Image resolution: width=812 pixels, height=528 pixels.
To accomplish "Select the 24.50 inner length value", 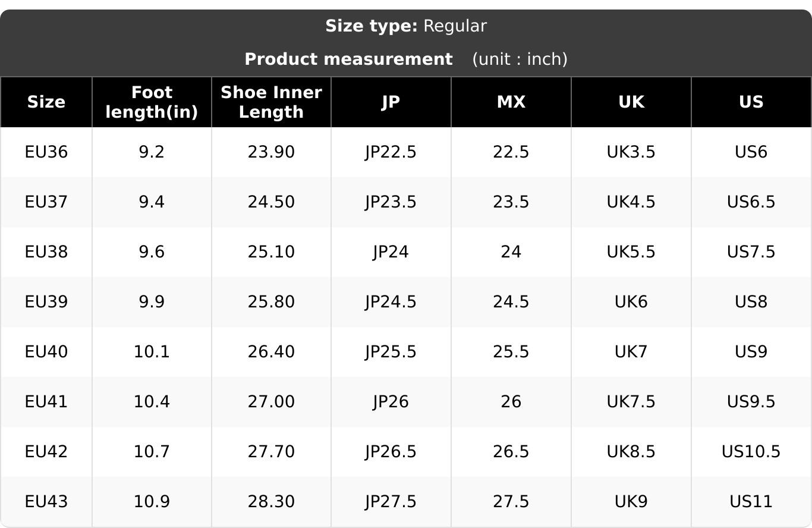I will point(271,202).
